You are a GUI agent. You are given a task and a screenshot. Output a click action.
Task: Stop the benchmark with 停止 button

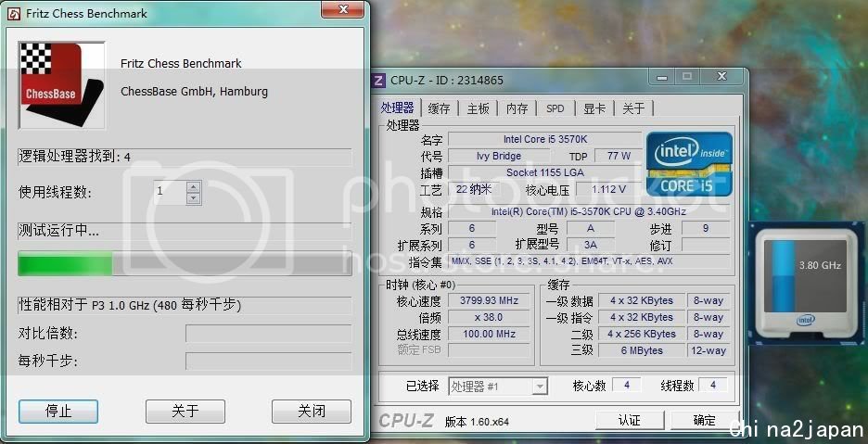pos(58,412)
